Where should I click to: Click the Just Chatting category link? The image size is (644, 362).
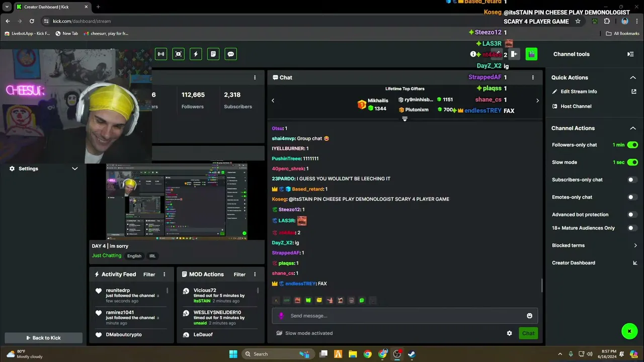point(107,255)
